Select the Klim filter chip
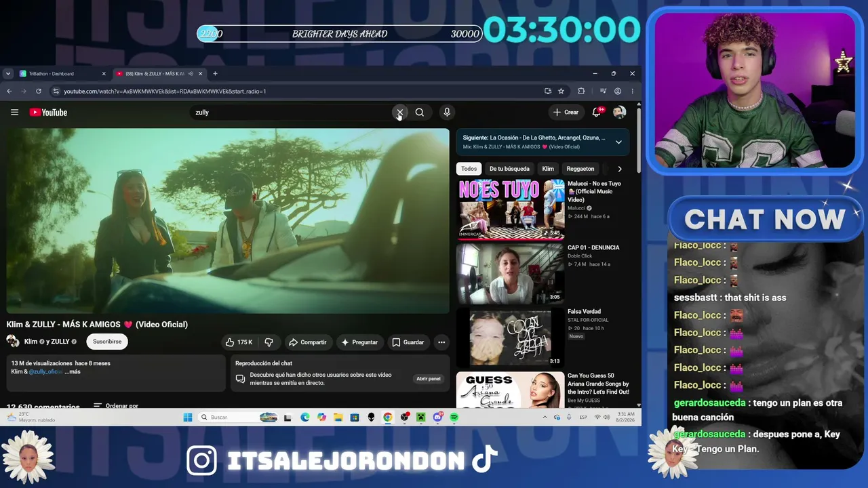 (548, 169)
